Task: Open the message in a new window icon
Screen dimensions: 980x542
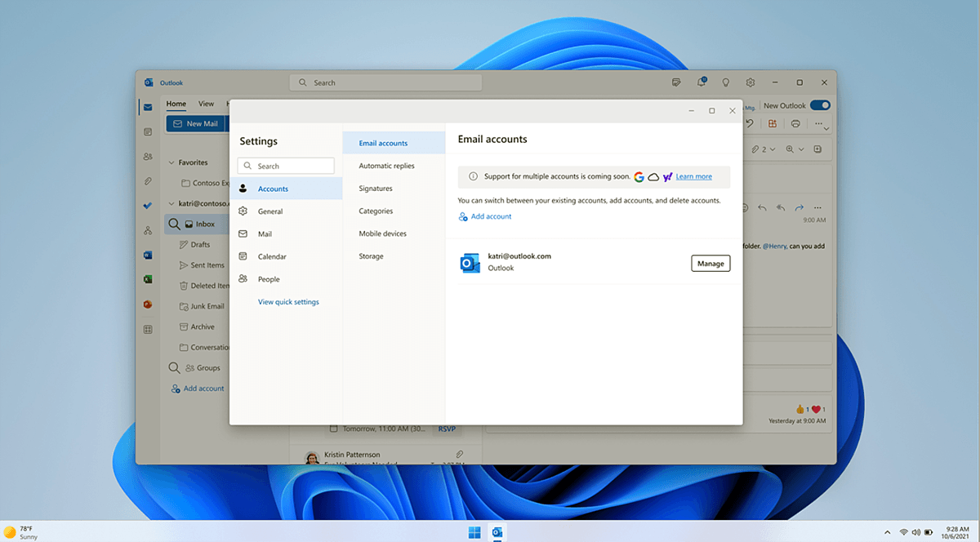Action: coord(818,149)
